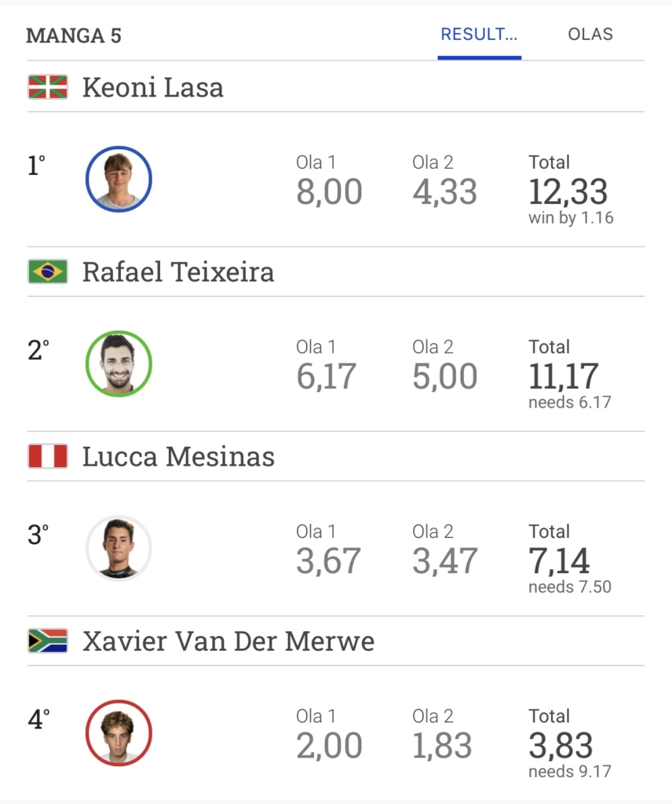The height and width of the screenshot is (804, 672).
Task: Open Keoni Lasa athlete name link
Action: click(153, 87)
